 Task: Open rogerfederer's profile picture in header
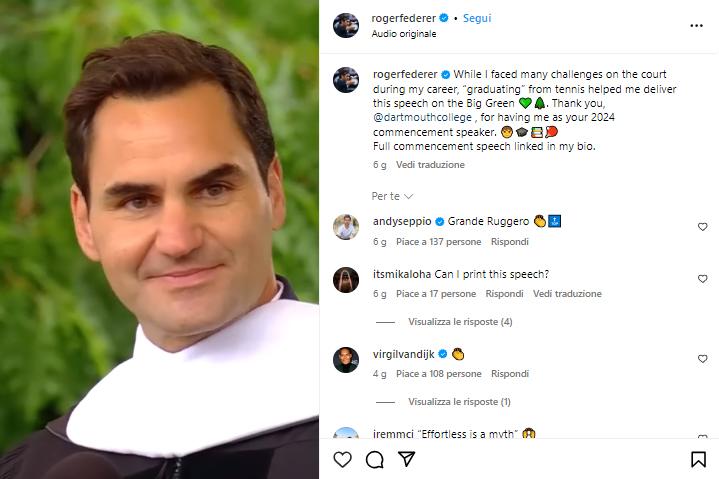click(346, 26)
